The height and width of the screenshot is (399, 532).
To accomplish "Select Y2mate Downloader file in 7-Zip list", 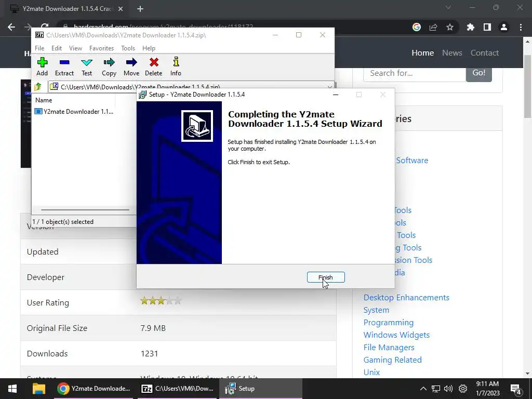I will [74, 112].
